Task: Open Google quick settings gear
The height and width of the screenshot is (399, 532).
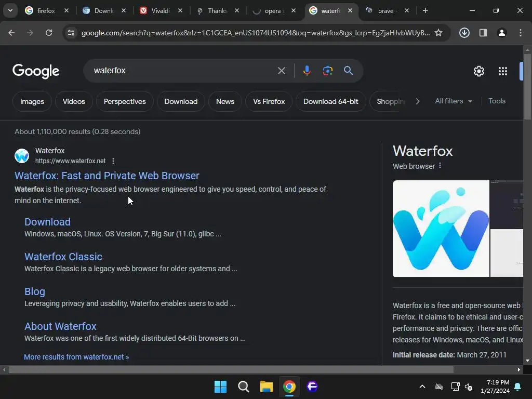Action: (478, 71)
